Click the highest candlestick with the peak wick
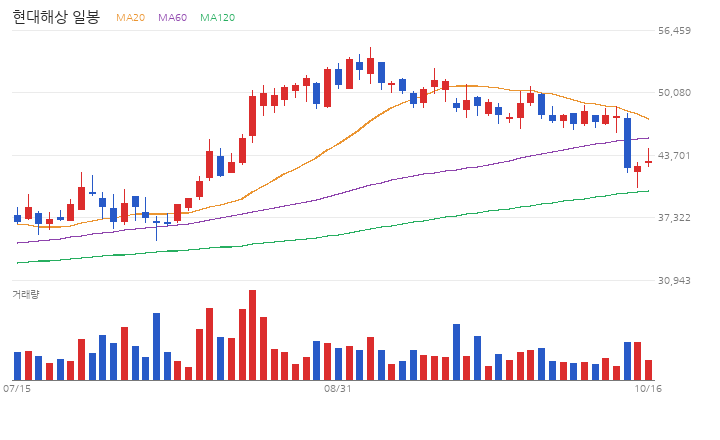Viewport: 720px width, 440px height. pos(371,65)
